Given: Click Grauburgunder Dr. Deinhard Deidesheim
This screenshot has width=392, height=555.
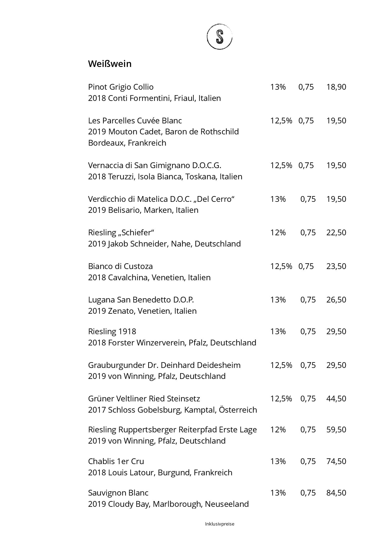Looking at the screenshot, I should [164, 365].
